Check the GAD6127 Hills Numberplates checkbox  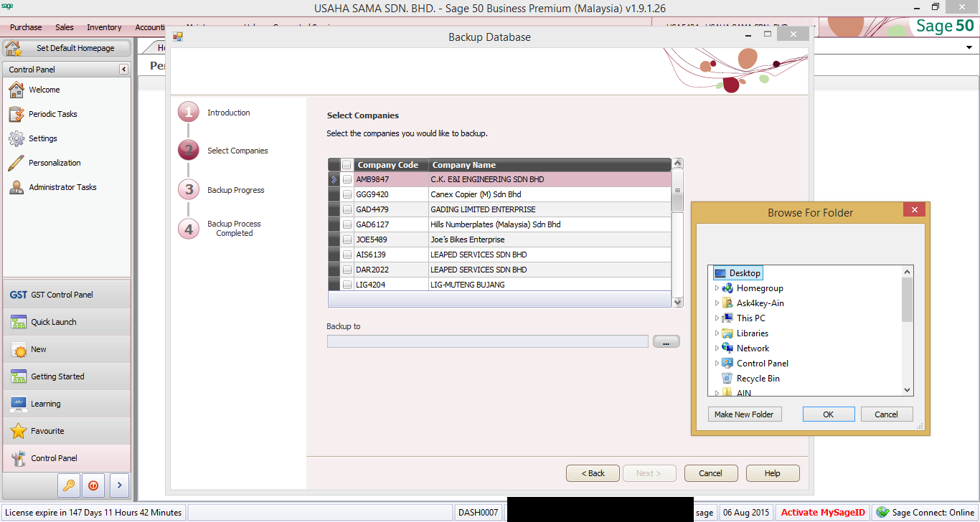coord(347,225)
